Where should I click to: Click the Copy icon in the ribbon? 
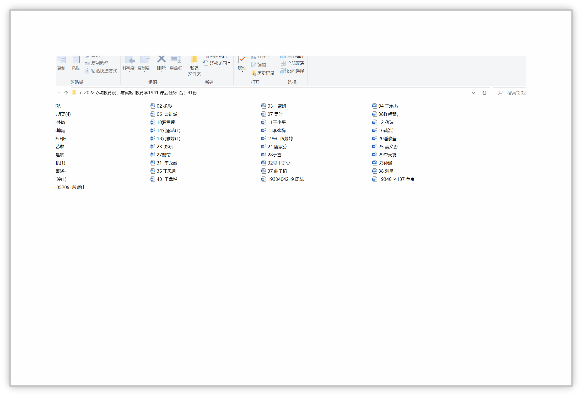tap(62, 62)
